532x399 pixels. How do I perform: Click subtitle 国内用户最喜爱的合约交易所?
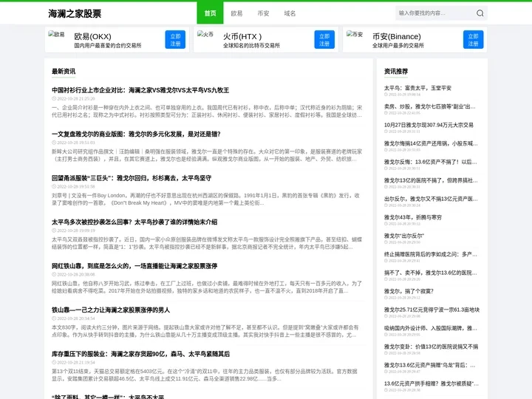tap(108, 46)
